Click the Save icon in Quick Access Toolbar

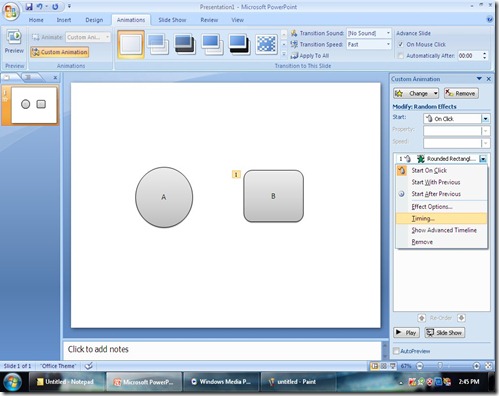coord(29,6)
